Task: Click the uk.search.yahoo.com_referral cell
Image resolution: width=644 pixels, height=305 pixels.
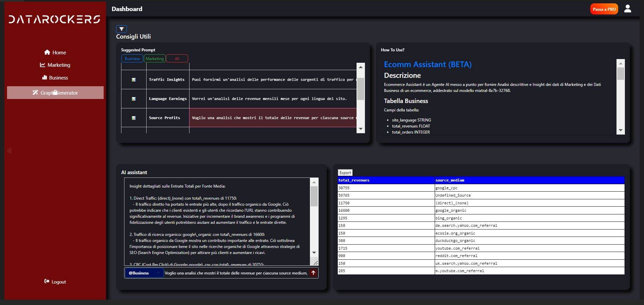Action: click(530, 263)
